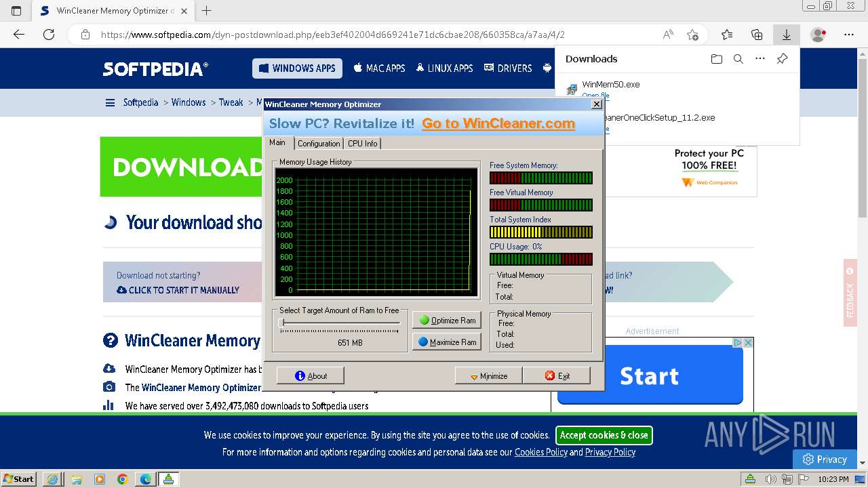
Task: Click Softpedia breadcrumb link
Action: pyautogui.click(x=140, y=102)
